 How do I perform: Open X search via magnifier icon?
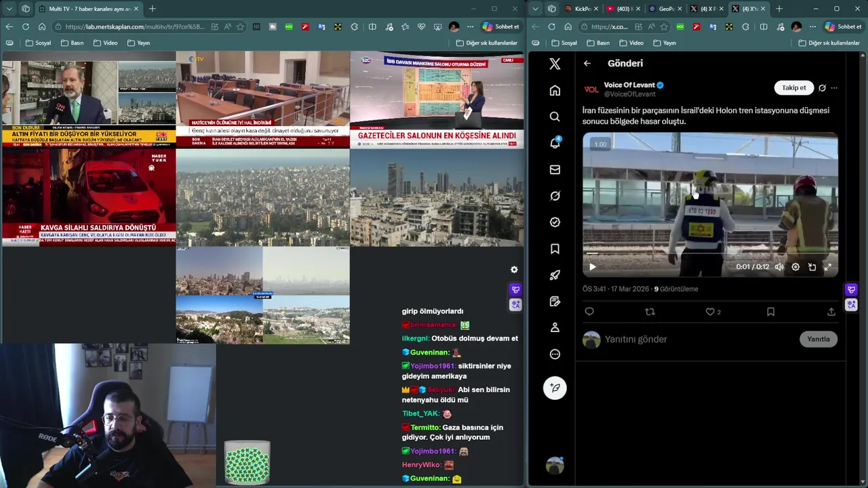pyautogui.click(x=555, y=117)
